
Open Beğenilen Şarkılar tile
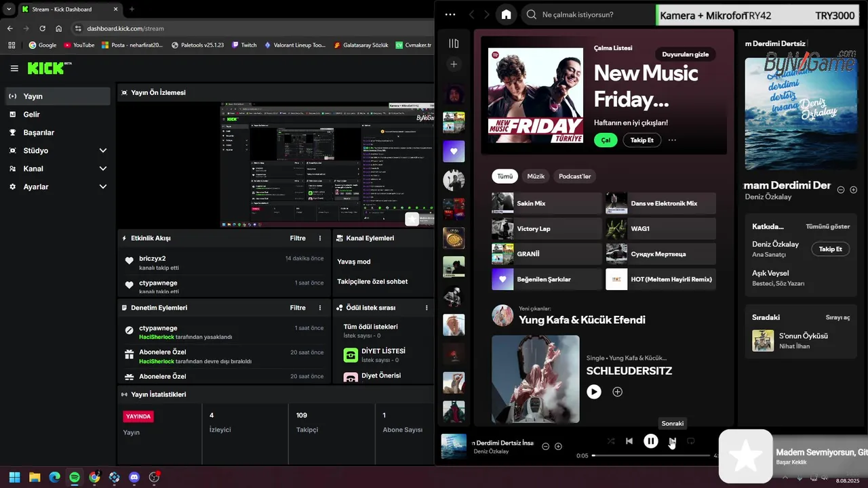click(x=547, y=279)
